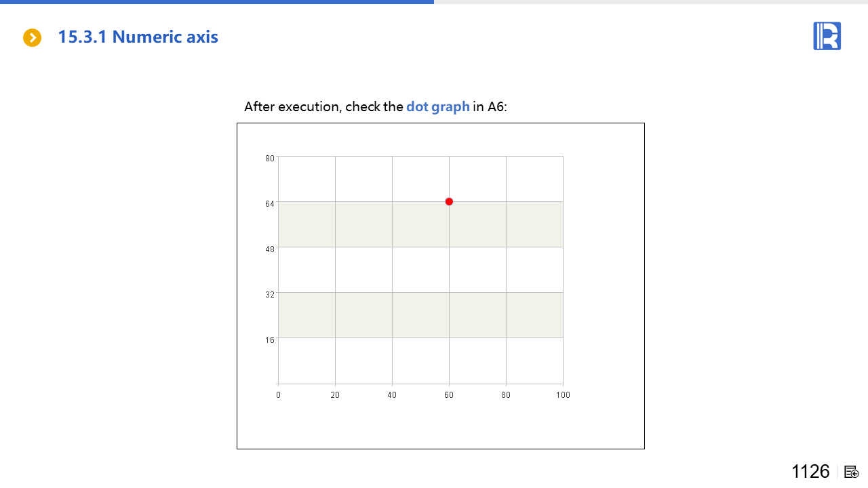Click the orange chevron arrow icon
Screen dimensions: 868x488
32,38
